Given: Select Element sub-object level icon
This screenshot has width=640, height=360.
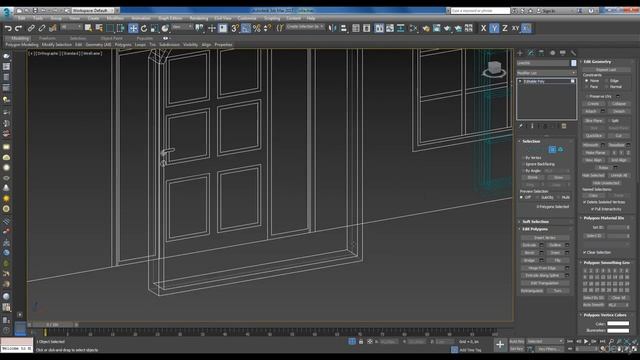Looking at the screenshot, I should coord(560,150).
